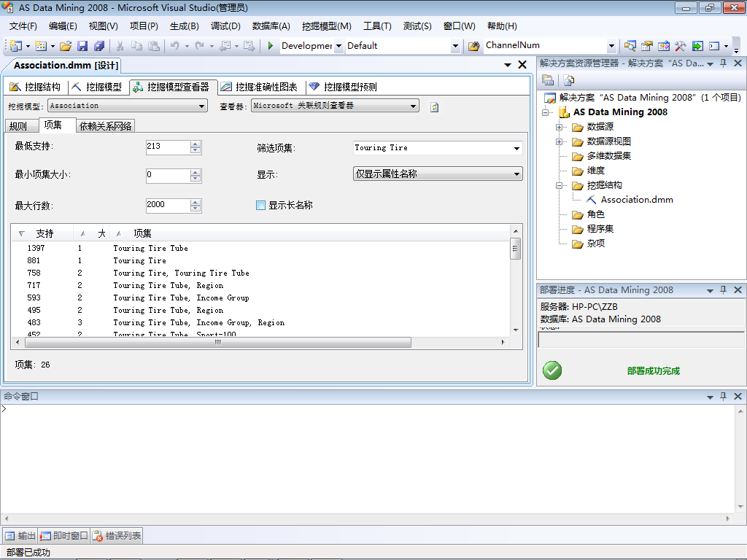Open the 数据库(A) menu
Screen dimensions: 747x560
pos(271,26)
